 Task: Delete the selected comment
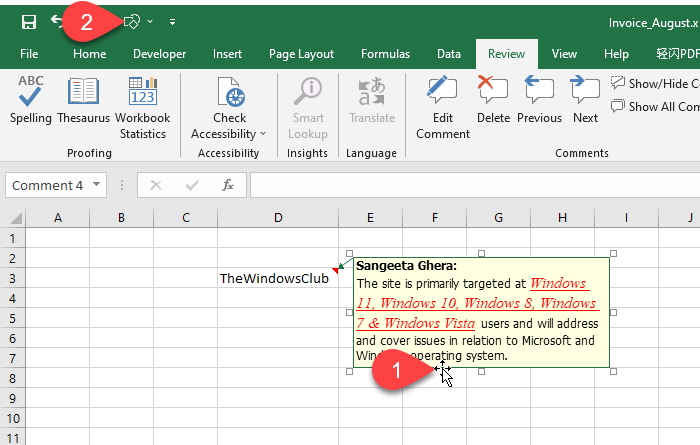pyautogui.click(x=493, y=104)
